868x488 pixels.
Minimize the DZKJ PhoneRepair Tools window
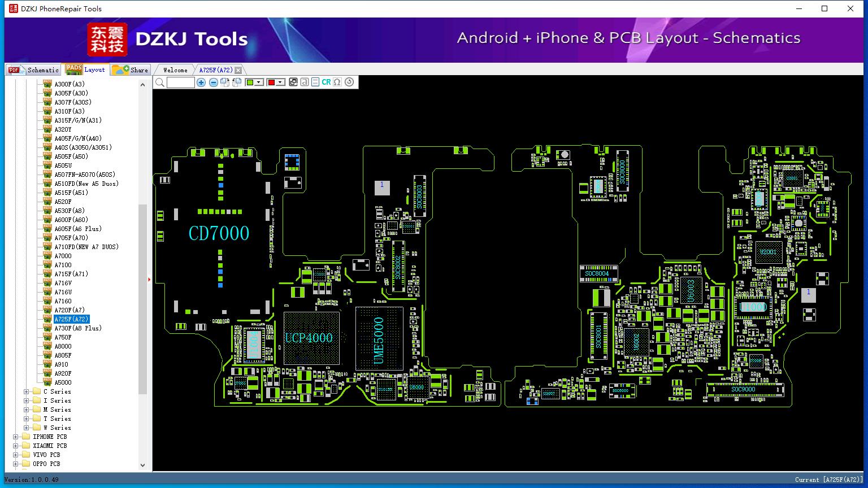click(x=799, y=8)
